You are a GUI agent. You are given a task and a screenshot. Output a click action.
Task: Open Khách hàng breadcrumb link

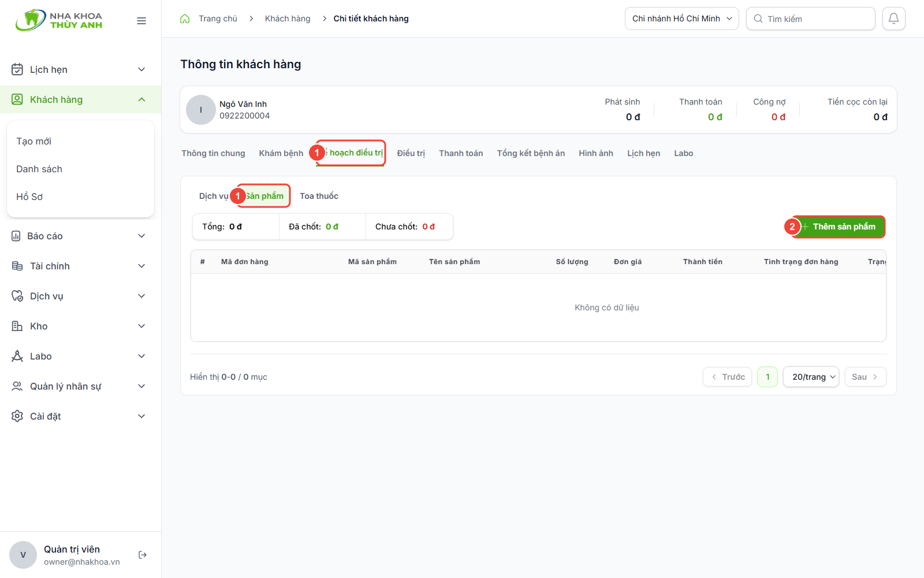pos(288,18)
